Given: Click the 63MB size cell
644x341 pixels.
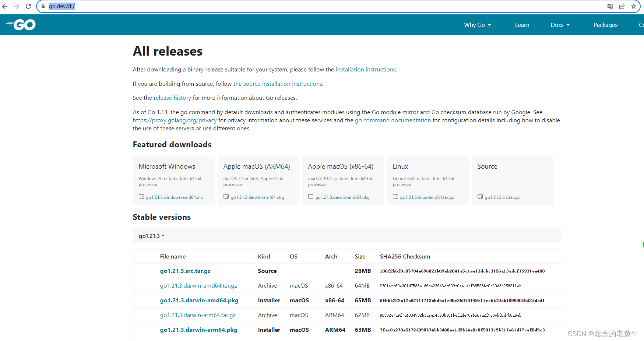Looking at the screenshot, I should click(x=363, y=330).
